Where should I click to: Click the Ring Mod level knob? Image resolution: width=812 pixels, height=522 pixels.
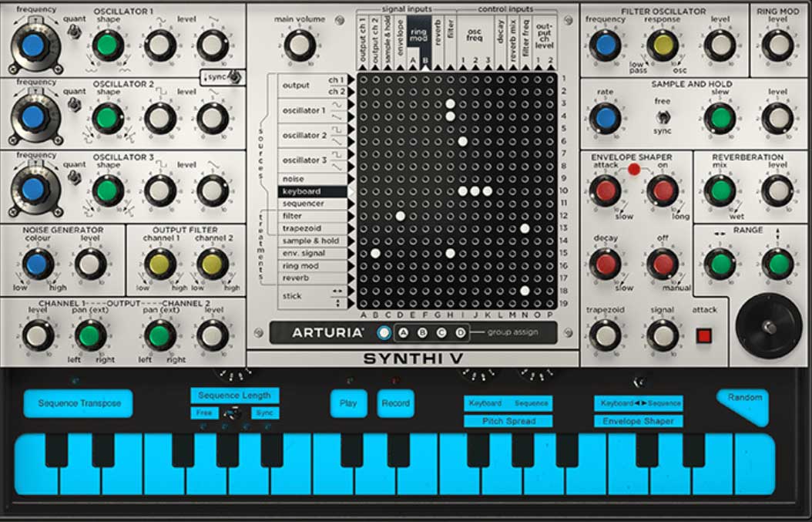click(777, 45)
